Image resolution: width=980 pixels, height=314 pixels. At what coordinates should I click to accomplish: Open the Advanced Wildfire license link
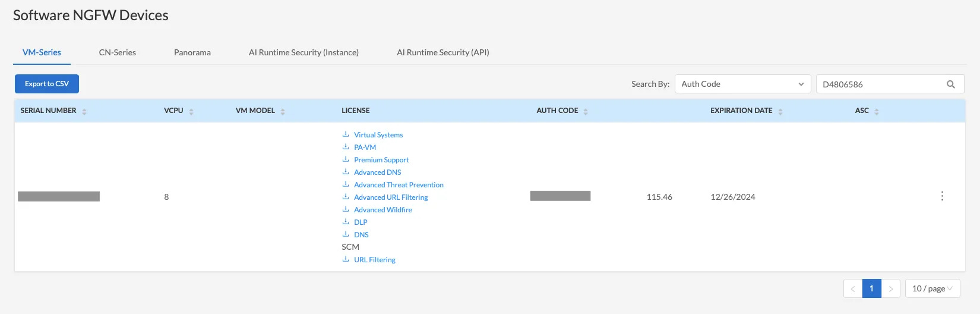(383, 210)
